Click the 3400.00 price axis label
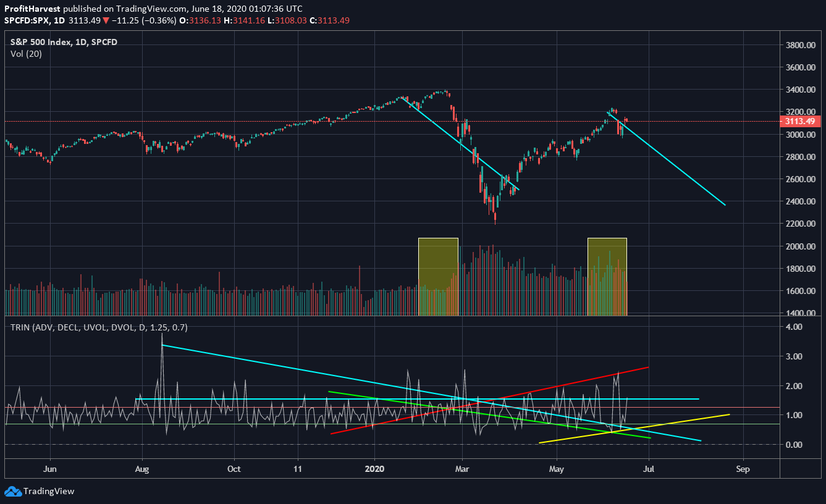This screenshot has height=504, width=826. (x=801, y=90)
